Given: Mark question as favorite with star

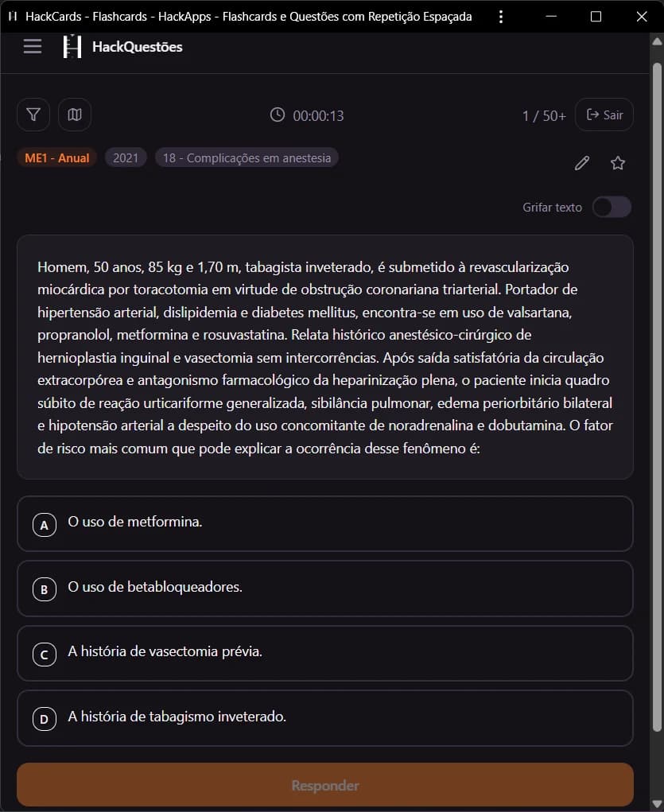Looking at the screenshot, I should point(617,163).
